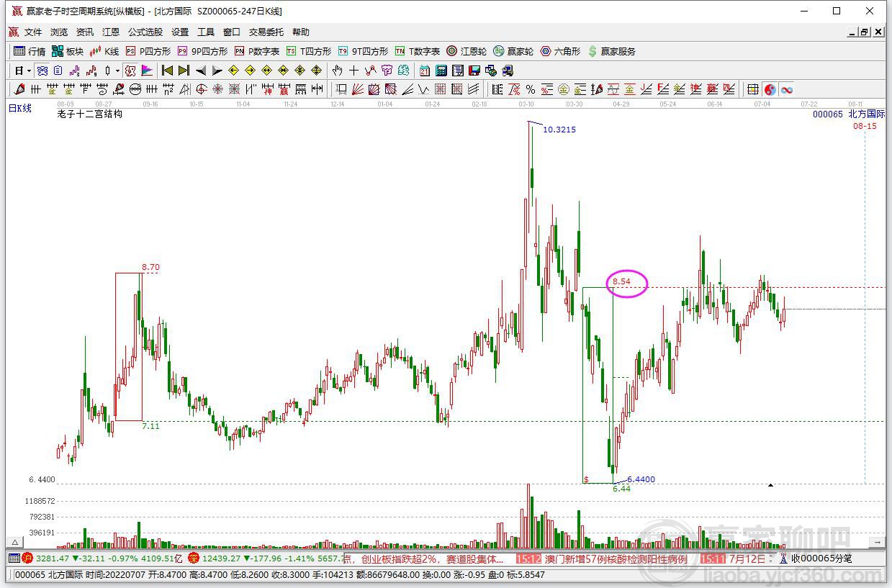Click the 000065 stock code label
This screenshot has width=892, height=588.
click(x=828, y=114)
